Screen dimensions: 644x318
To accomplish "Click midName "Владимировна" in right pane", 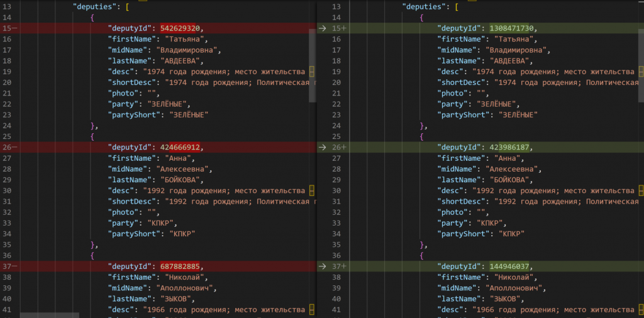I will point(516,50).
